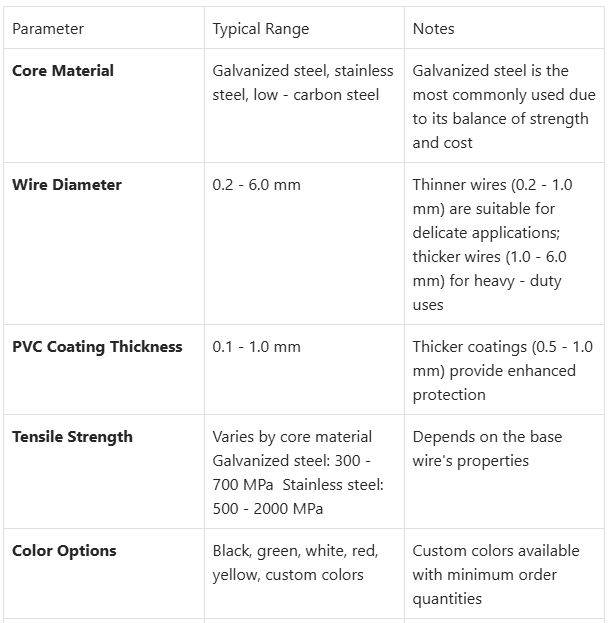Click the note on base wire's properties
This screenshot has height=623, width=608.
(x=485, y=449)
